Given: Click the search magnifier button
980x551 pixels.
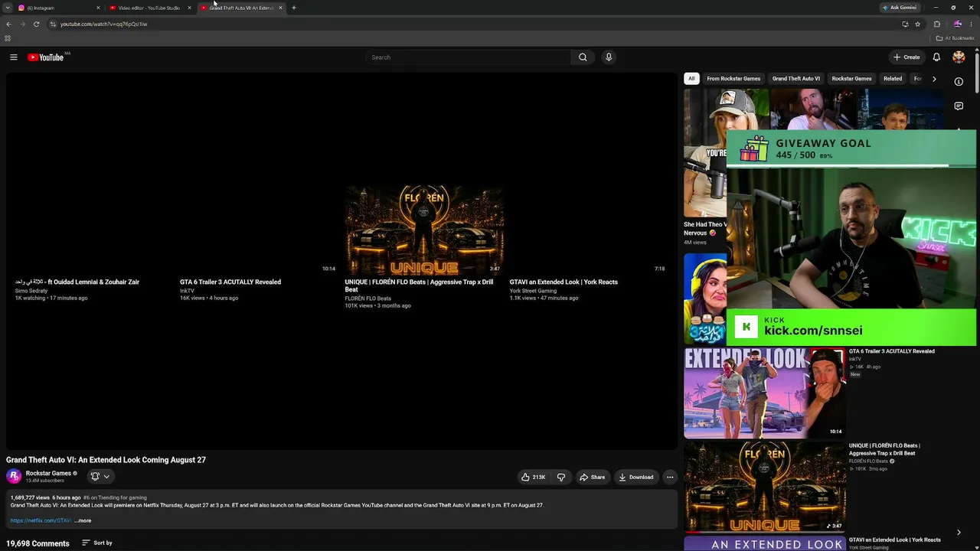Looking at the screenshot, I should coord(583,57).
